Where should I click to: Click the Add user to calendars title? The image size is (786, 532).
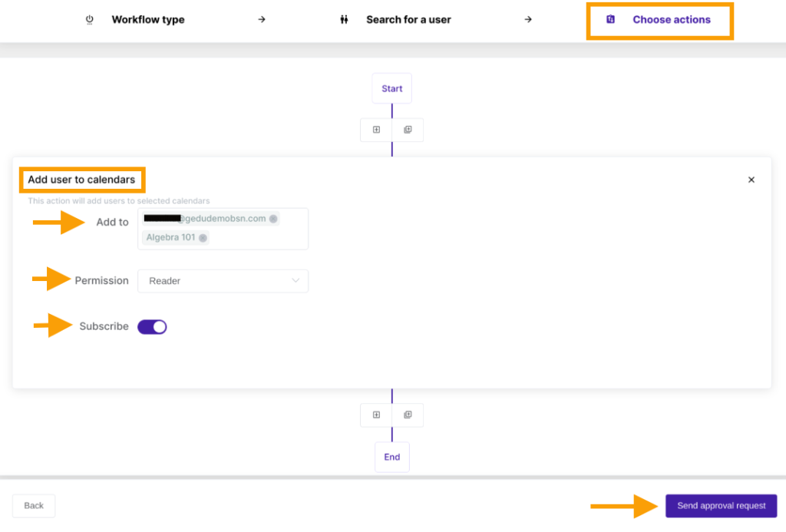click(x=81, y=180)
